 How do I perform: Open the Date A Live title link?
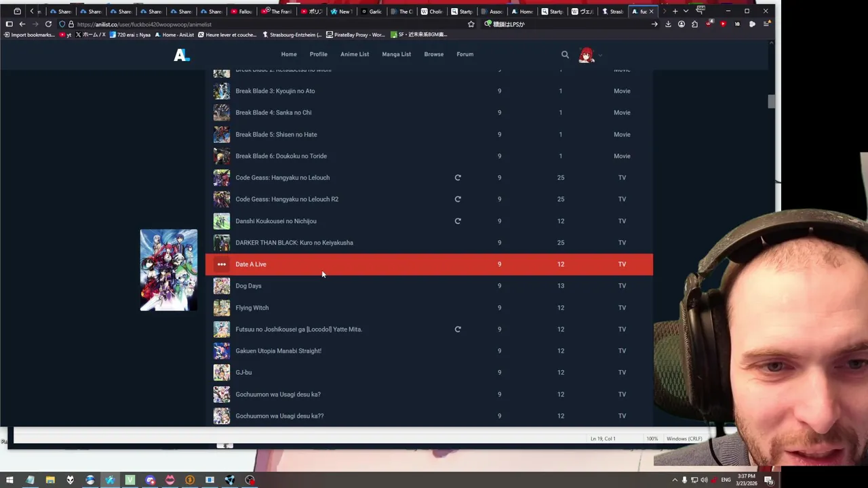click(251, 264)
